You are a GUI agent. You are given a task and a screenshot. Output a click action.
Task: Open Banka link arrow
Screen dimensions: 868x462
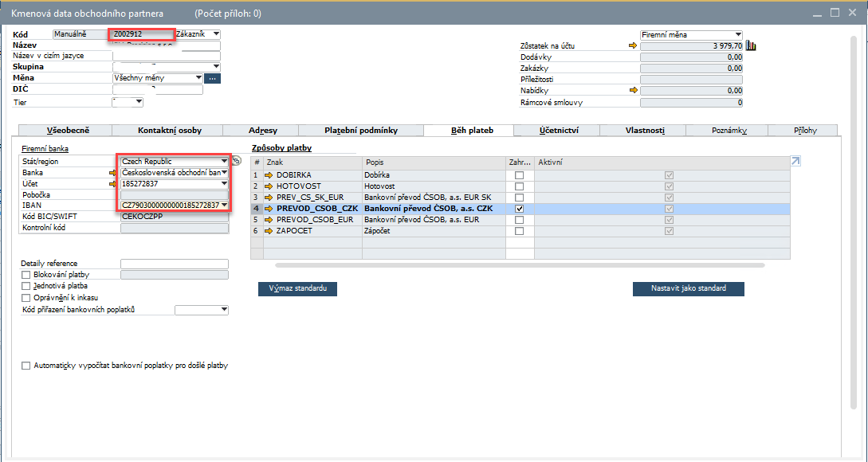pos(114,173)
